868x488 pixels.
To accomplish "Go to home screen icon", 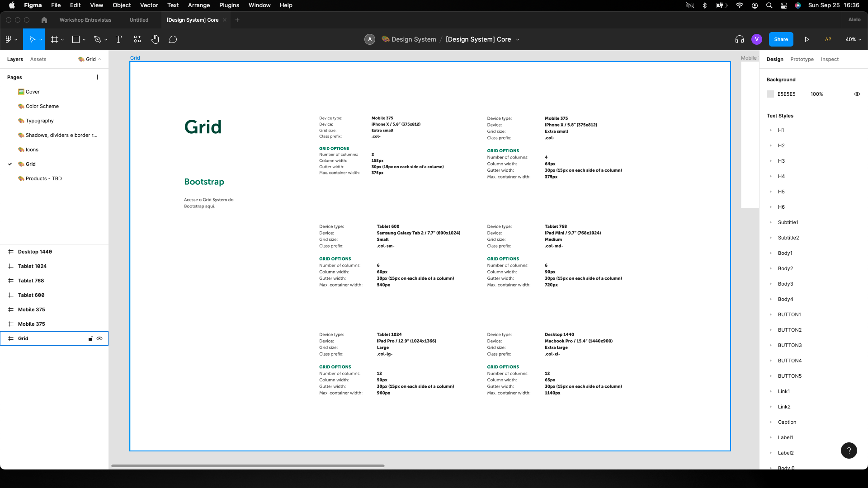I will (x=44, y=20).
